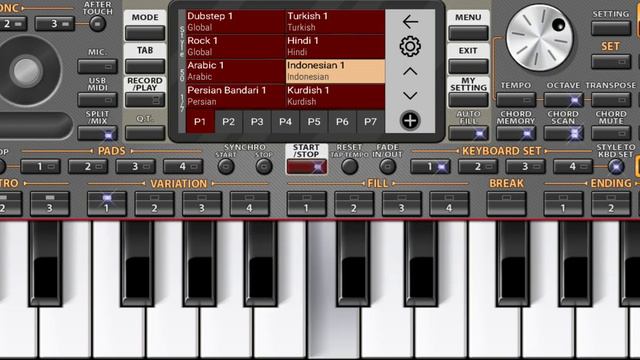The height and width of the screenshot is (360, 640).
Task: Toggle the OCTAVE button
Action: (x=564, y=100)
